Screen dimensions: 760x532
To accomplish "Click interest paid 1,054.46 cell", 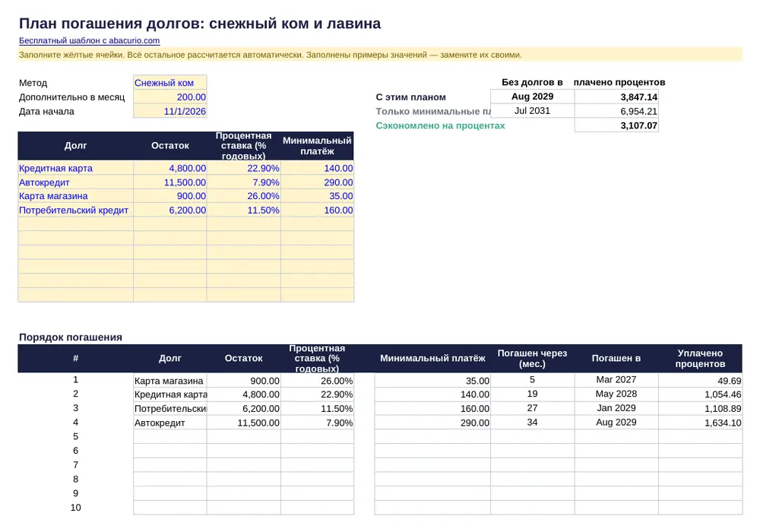I will (x=700, y=394).
